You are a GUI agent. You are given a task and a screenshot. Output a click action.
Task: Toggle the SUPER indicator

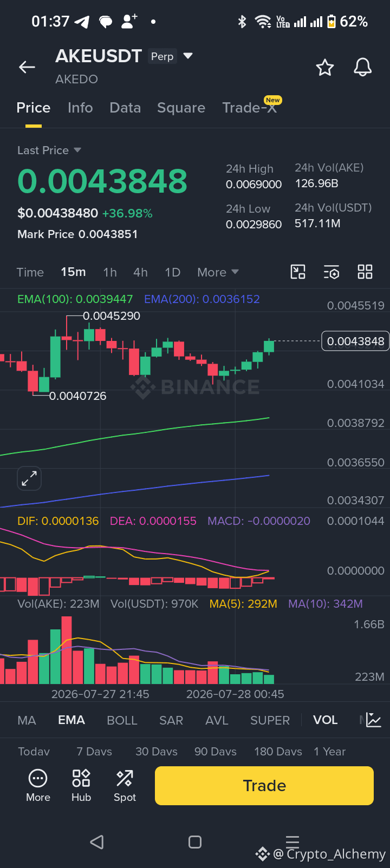point(270,720)
